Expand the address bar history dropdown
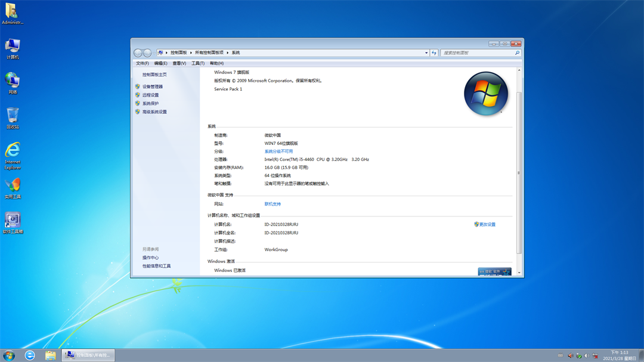This screenshot has width=644, height=362. pyautogui.click(x=426, y=53)
